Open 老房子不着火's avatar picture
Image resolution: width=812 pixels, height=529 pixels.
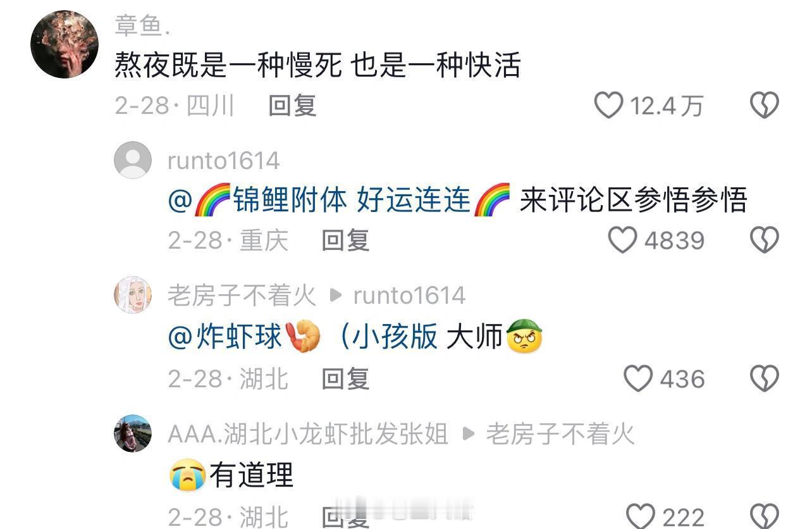coord(133,295)
